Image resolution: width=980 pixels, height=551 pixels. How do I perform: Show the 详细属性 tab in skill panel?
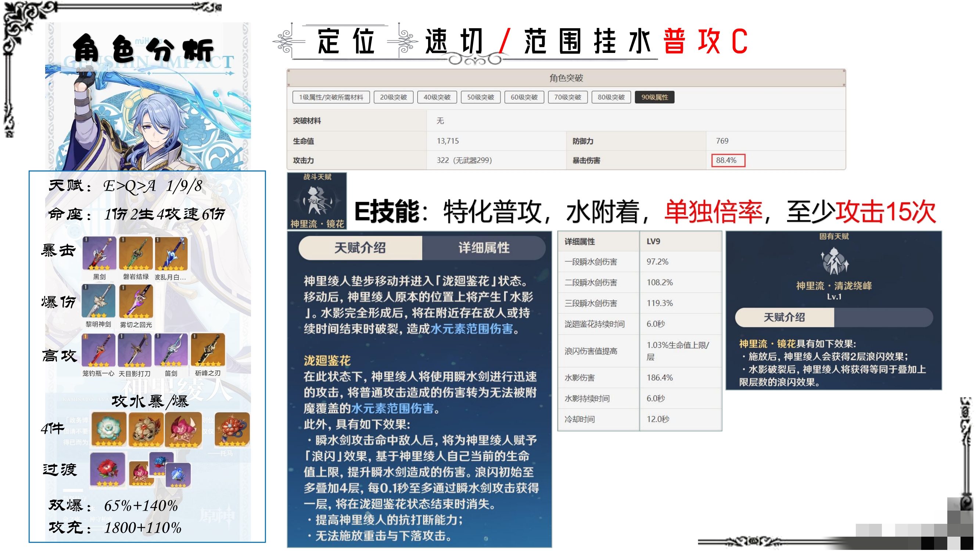[484, 248]
